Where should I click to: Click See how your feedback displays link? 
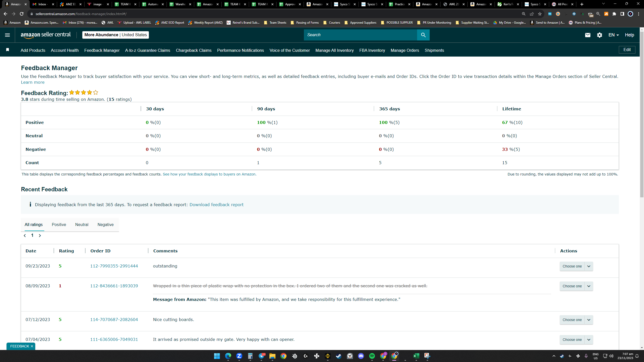(210, 174)
